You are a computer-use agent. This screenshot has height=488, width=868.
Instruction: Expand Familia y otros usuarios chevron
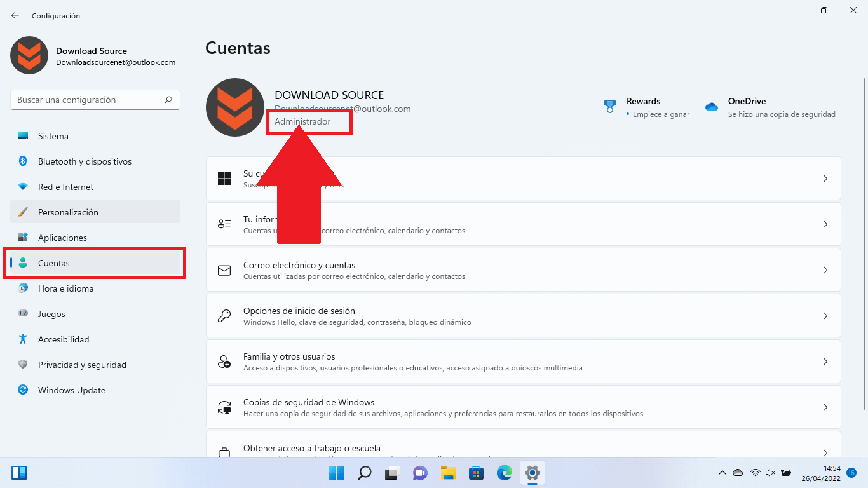click(x=825, y=362)
